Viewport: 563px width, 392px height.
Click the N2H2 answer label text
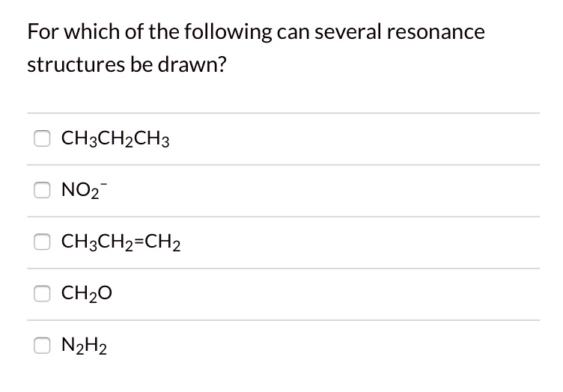point(85,346)
